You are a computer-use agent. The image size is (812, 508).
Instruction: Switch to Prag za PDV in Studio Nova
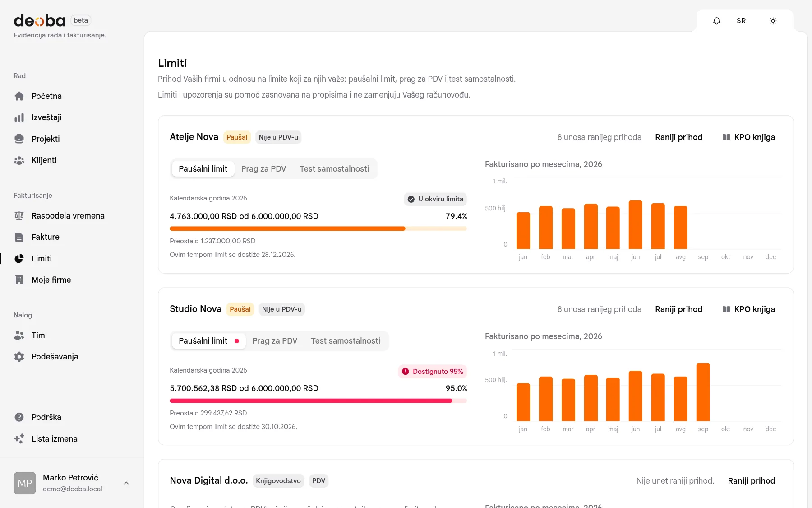coord(275,341)
